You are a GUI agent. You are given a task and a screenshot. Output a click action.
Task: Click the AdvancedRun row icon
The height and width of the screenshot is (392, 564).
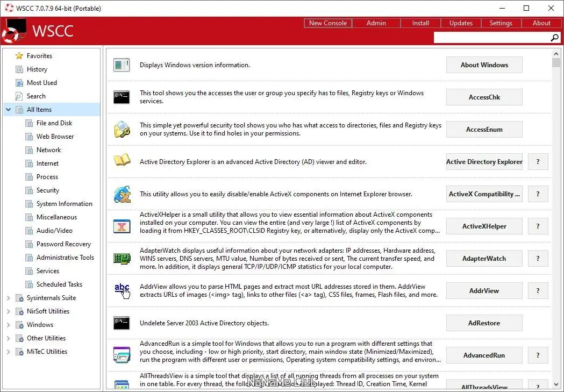[x=122, y=355]
